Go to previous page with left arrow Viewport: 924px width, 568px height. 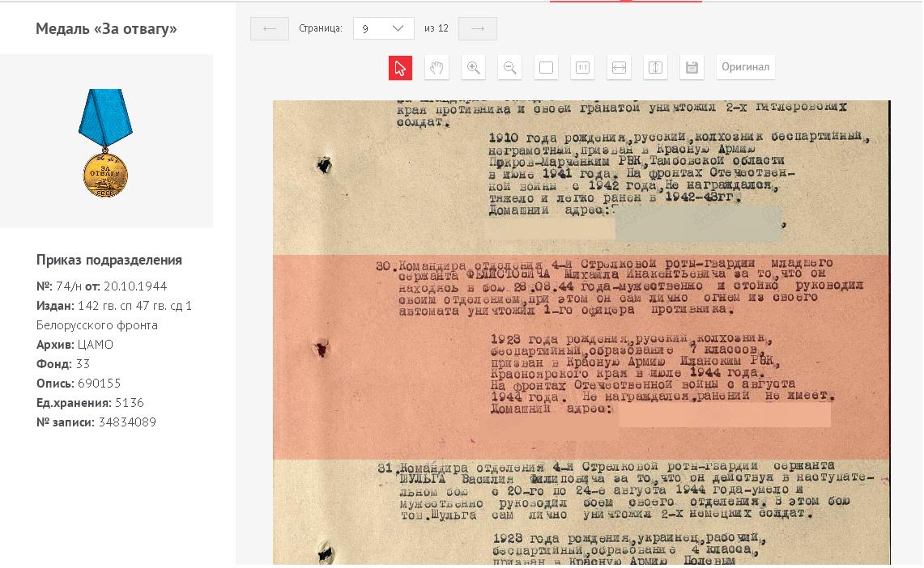click(270, 28)
